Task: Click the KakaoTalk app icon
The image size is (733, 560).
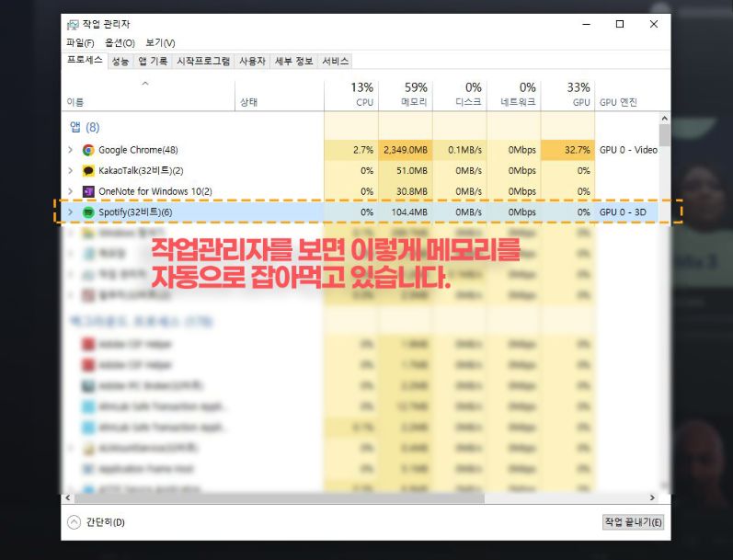Action: pos(88,171)
